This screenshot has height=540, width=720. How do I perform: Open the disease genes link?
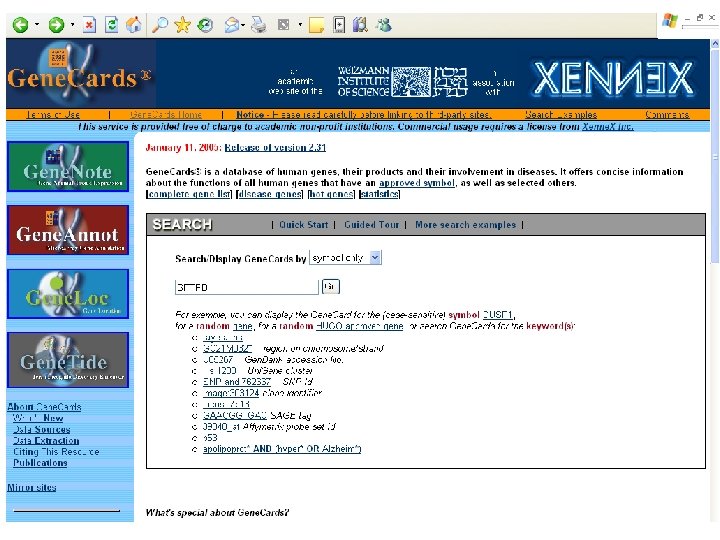270,194
